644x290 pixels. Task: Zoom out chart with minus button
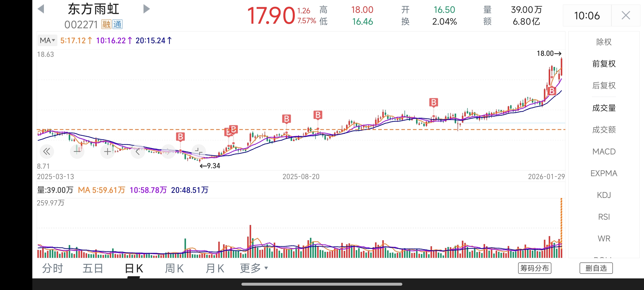[77, 151]
